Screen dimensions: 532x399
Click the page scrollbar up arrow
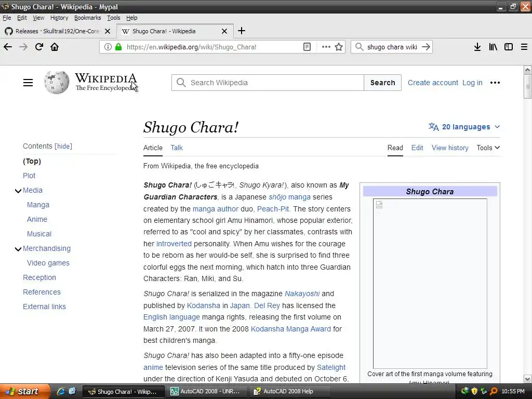(528, 70)
